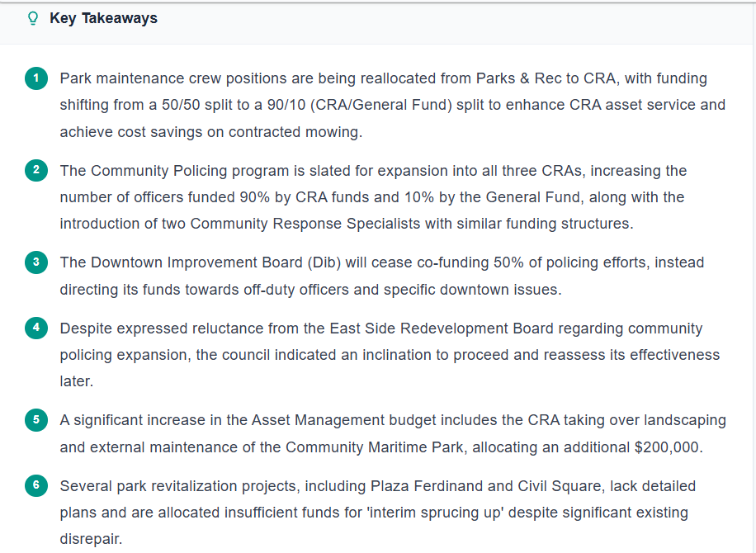This screenshot has width=756, height=553.
Task: Click the numbered badge 6 icon
Action: click(x=36, y=485)
